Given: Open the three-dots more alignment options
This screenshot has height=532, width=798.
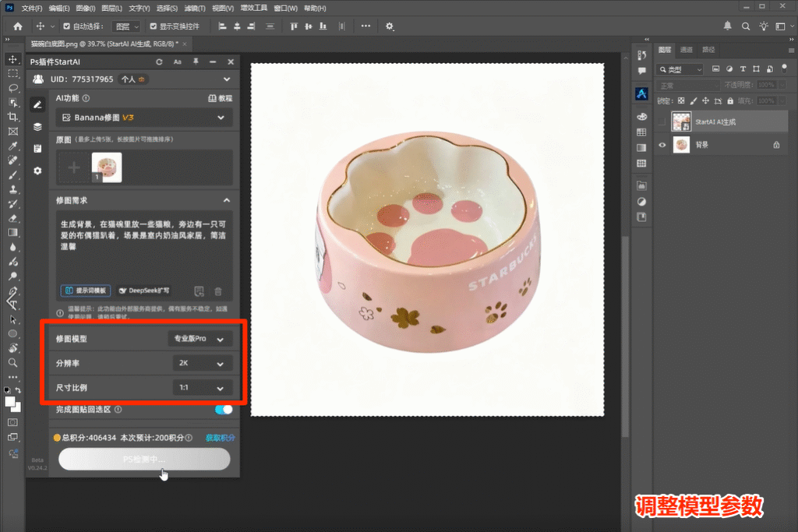Looking at the screenshot, I should click(x=365, y=26).
